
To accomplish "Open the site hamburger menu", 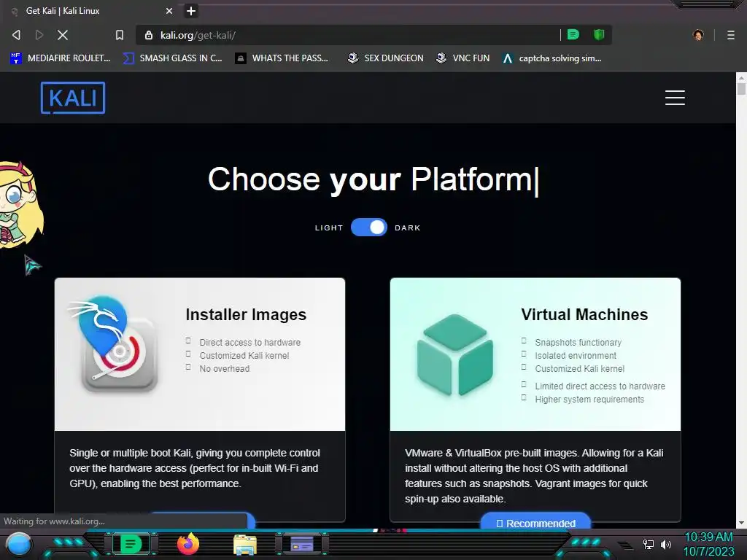I will 675,98.
